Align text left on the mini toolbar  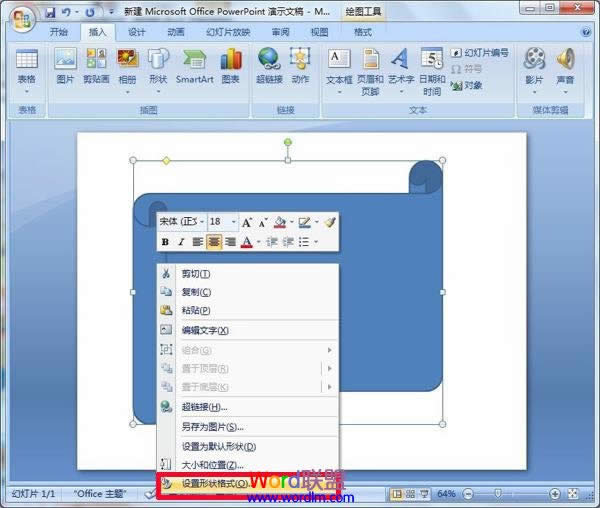197,242
